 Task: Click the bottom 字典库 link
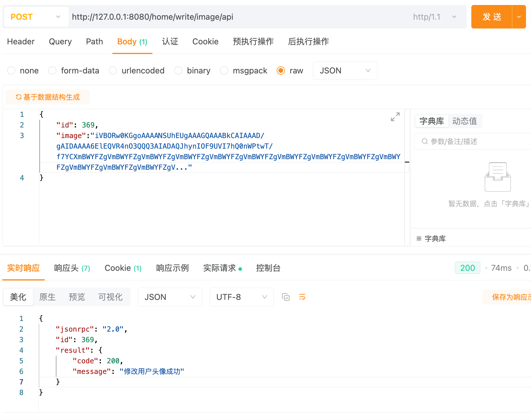pos(435,238)
